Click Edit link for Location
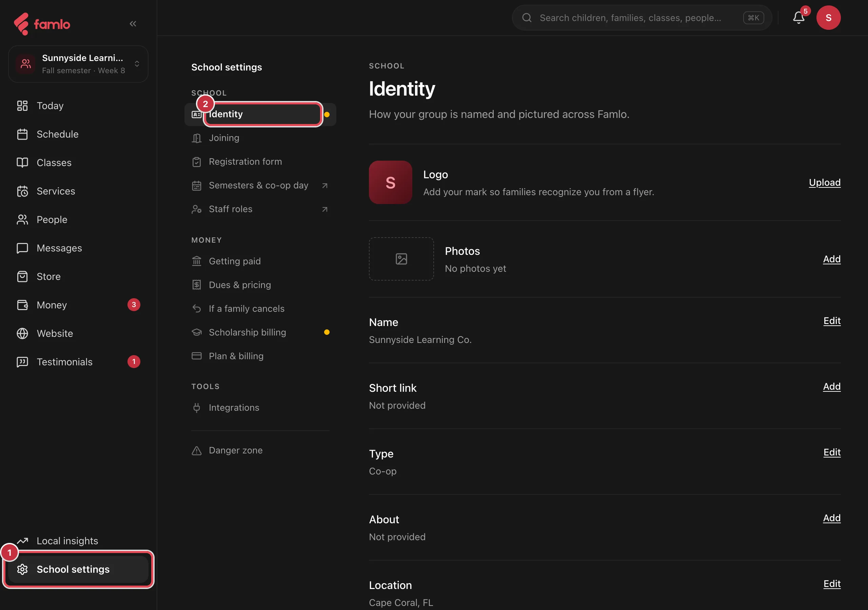 (832, 584)
